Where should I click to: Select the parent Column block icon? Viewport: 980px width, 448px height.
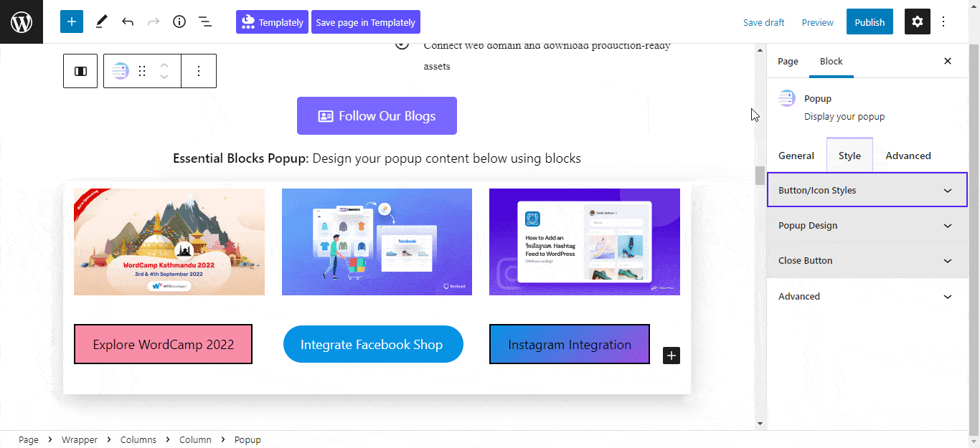(x=80, y=71)
